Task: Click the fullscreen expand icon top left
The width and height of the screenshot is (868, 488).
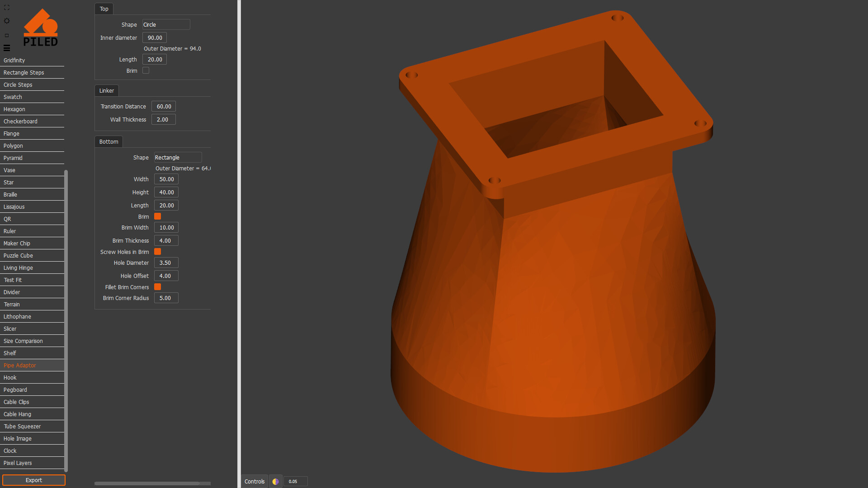Action: click(7, 7)
